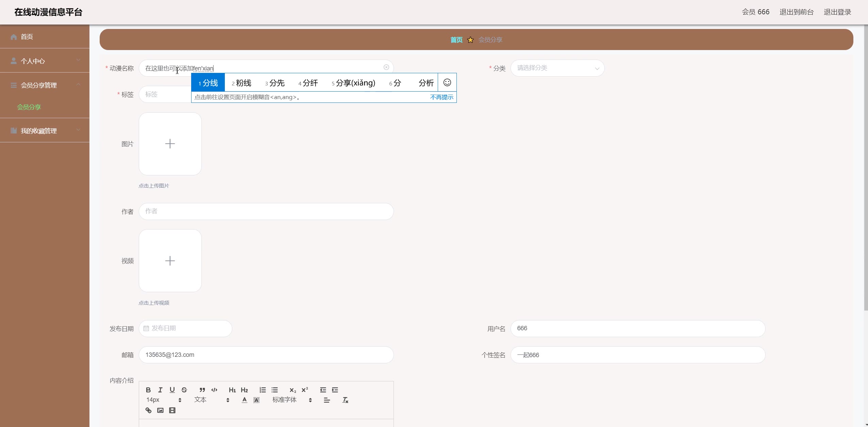This screenshot has width=868, height=427.
Task: Apply superscript formatting
Action: (x=305, y=390)
